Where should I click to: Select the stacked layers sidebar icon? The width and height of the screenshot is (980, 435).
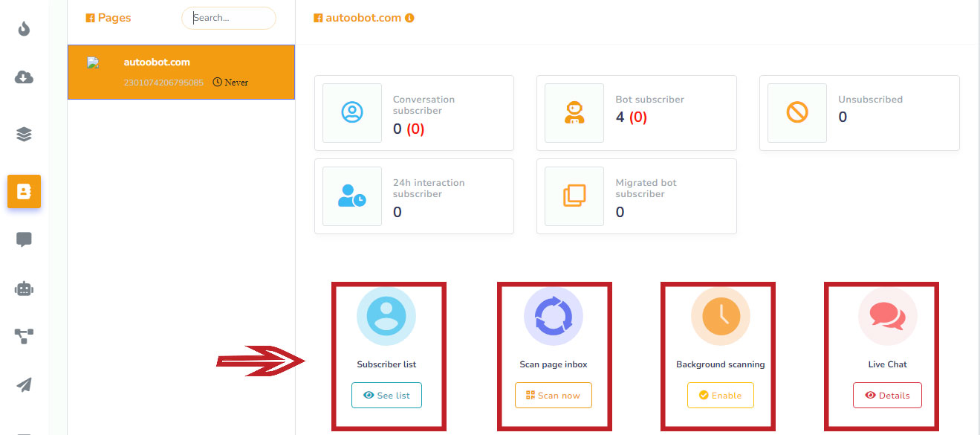(x=25, y=135)
